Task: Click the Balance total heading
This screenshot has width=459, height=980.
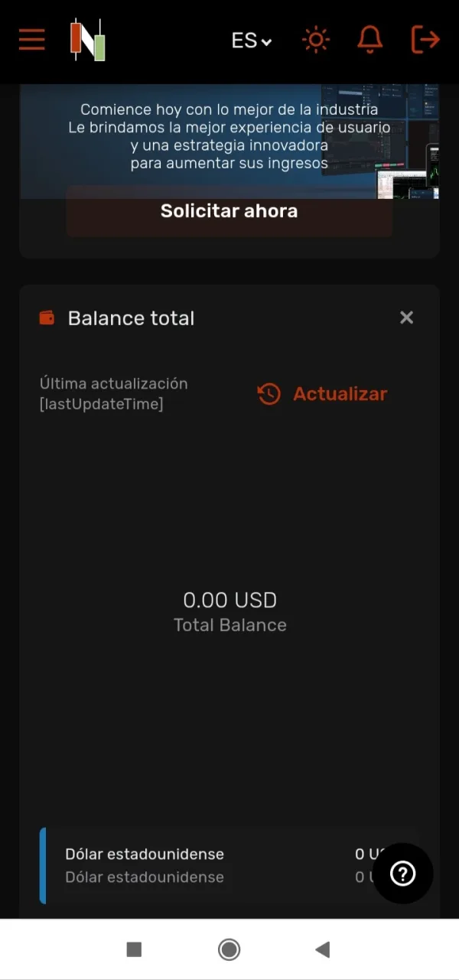Action: click(x=131, y=318)
